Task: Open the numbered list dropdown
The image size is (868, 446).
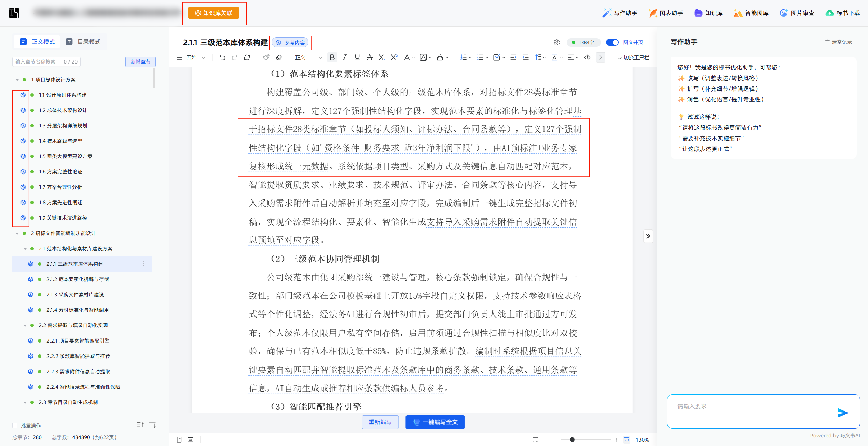Action: 466,57
